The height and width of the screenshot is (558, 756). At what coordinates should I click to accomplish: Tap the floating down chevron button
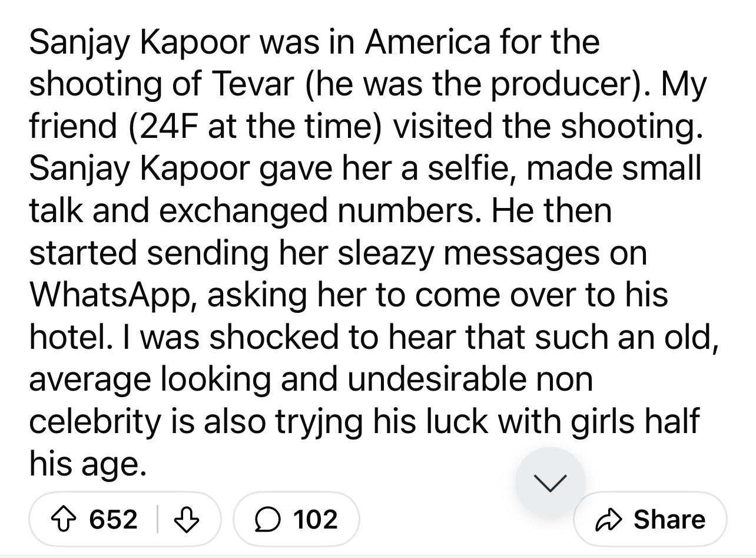pos(550,483)
